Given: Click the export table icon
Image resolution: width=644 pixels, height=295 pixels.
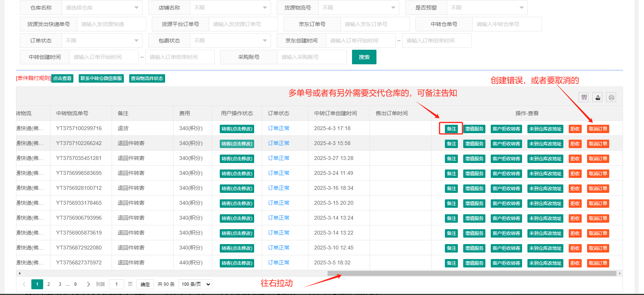Looking at the screenshot, I should click(x=598, y=98).
